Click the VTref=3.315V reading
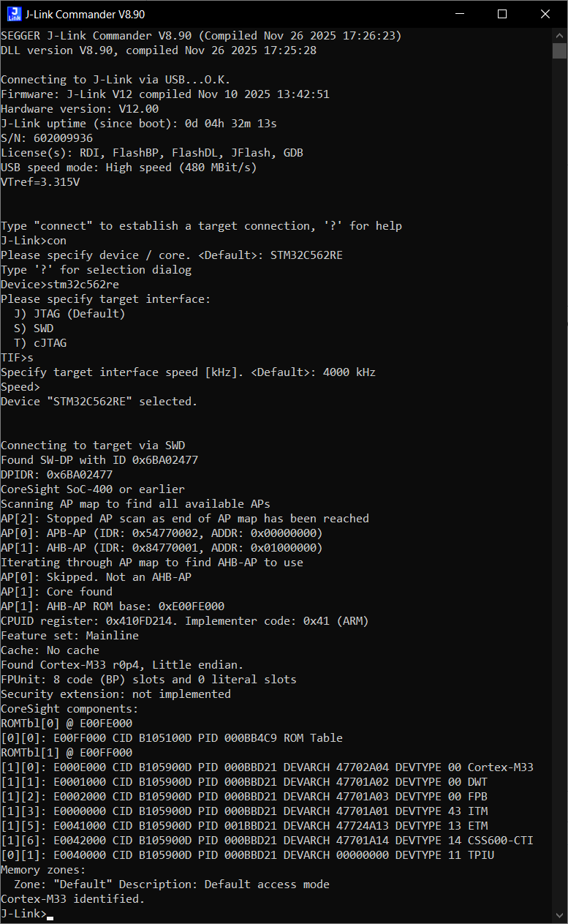Image resolution: width=568 pixels, height=924 pixels. pos(40,182)
